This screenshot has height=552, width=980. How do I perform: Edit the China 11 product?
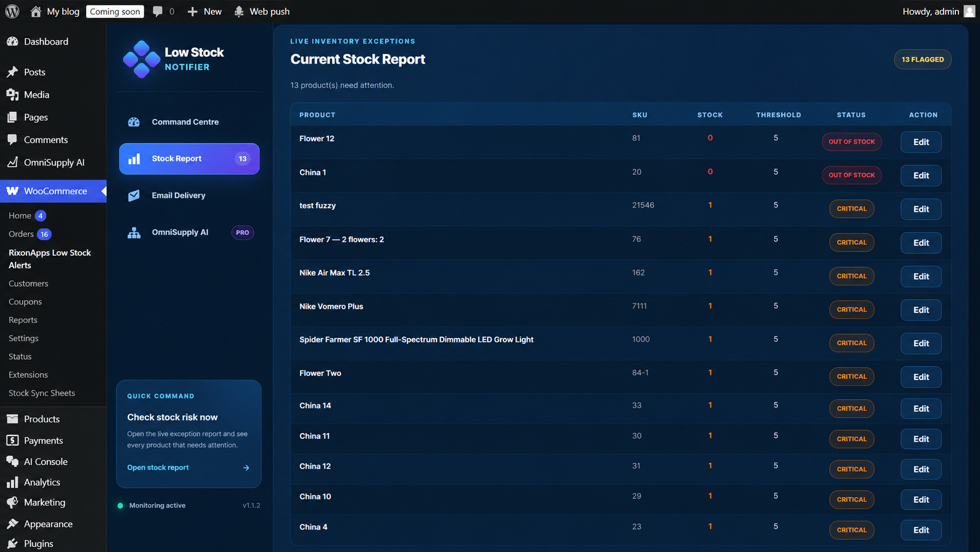(x=921, y=439)
